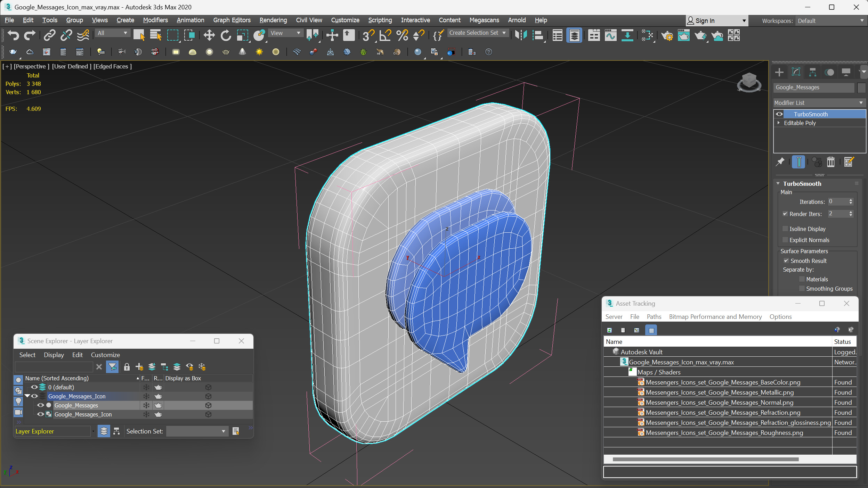Toggle Show End Result button
The height and width of the screenshot is (488, 868).
coord(798,162)
